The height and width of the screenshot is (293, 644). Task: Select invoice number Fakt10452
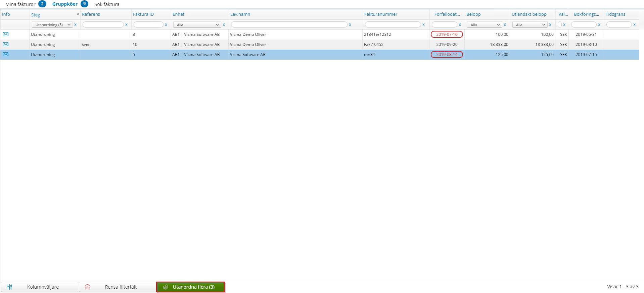(374, 45)
